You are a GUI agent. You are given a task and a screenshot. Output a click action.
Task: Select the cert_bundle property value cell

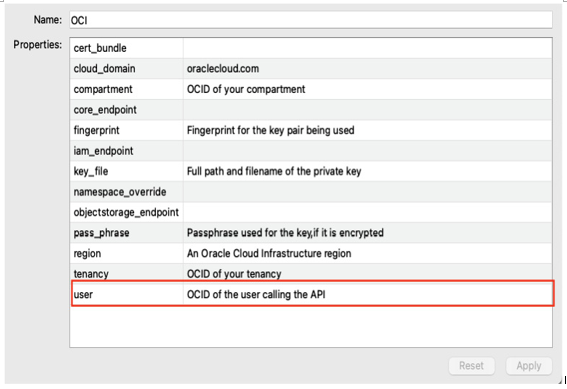click(x=367, y=48)
